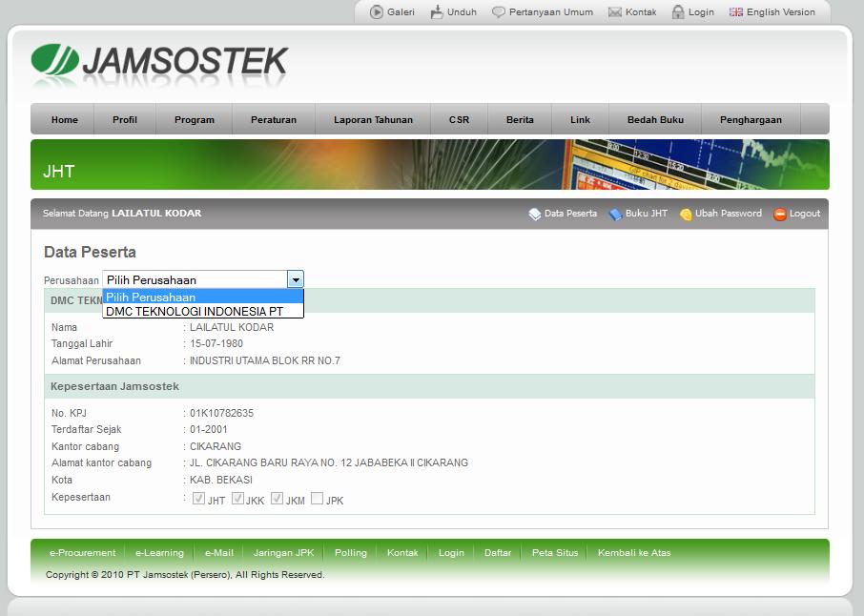Click the red Logout icon
Viewport: 864px width, 616px height.
(780, 214)
